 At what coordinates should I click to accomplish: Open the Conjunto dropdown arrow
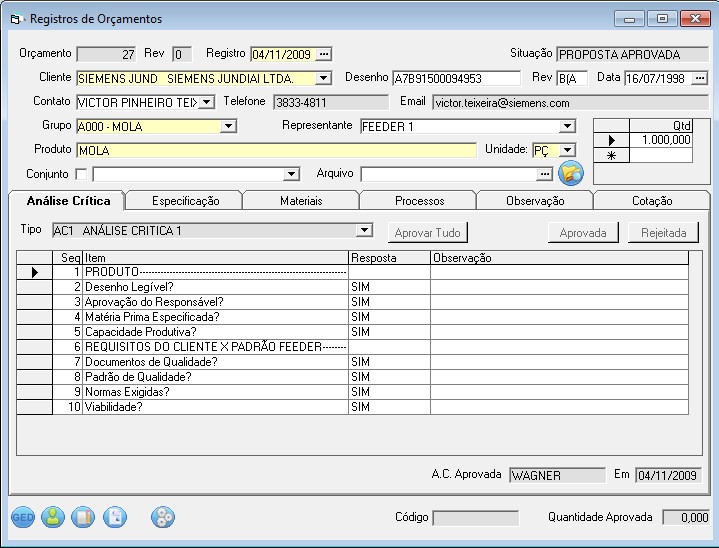291,174
